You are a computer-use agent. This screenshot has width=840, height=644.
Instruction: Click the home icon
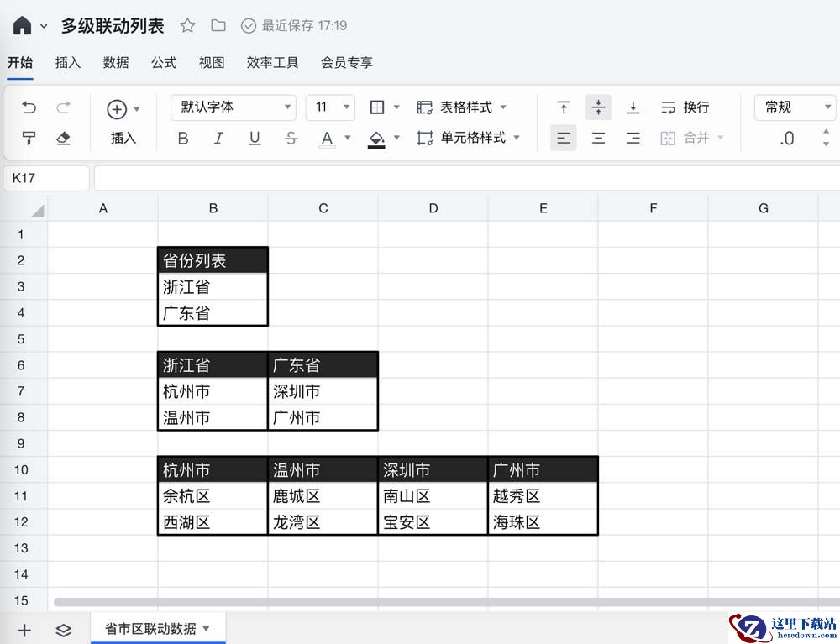(23, 26)
